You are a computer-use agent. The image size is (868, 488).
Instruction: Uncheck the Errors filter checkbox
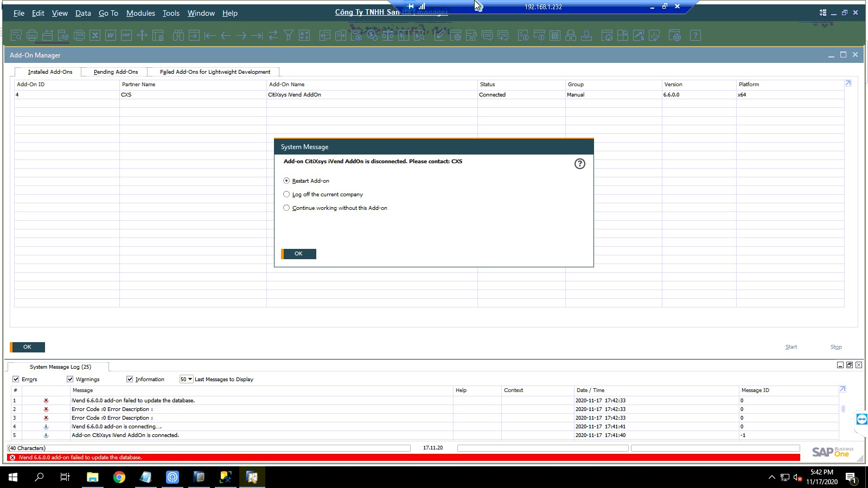tap(16, 379)
